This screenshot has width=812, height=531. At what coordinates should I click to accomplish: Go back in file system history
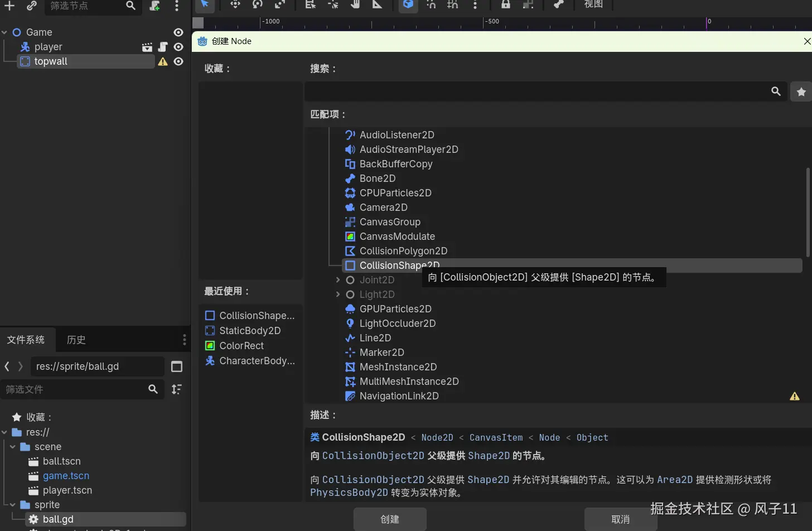click(7, 366)
